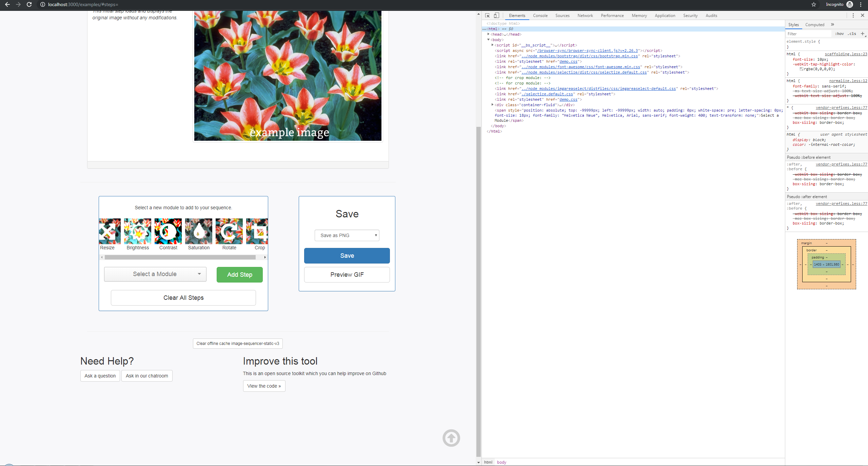Reload the page with refresh icon
The height and width of the screenshot is (466, 868).
(29, 4)
